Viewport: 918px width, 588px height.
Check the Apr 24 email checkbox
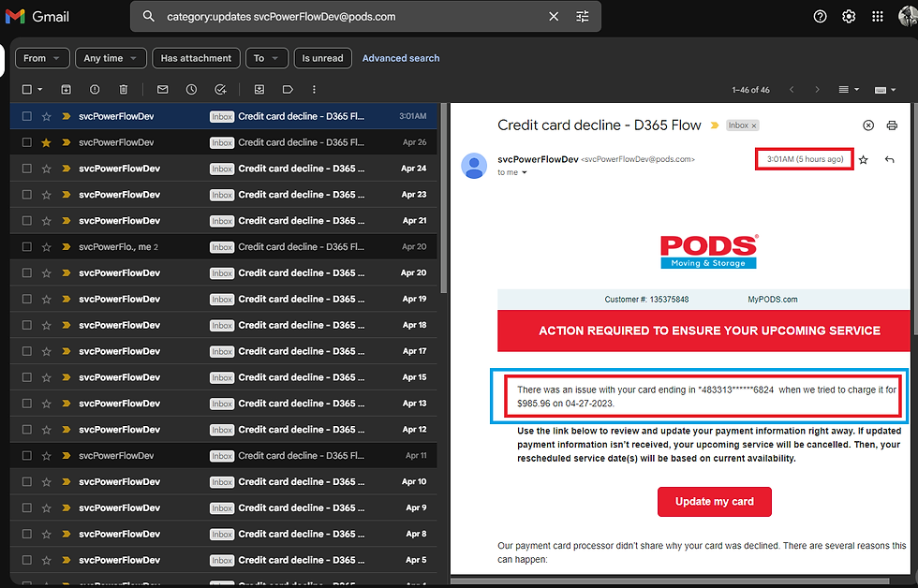coord(27,169)
